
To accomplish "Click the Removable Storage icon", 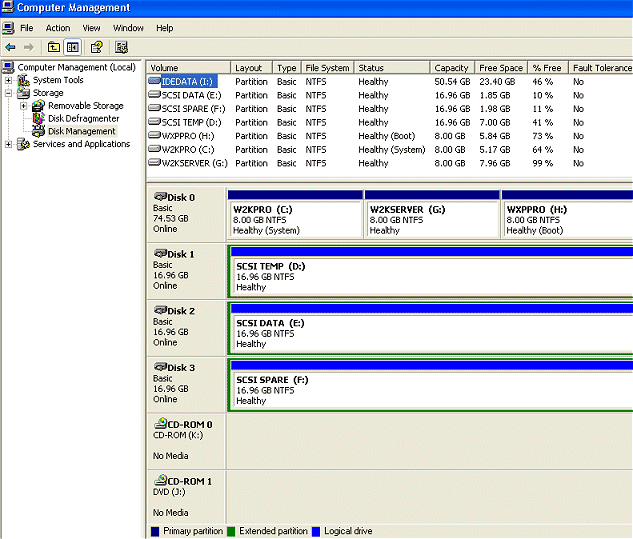I will tap(38, 106).
